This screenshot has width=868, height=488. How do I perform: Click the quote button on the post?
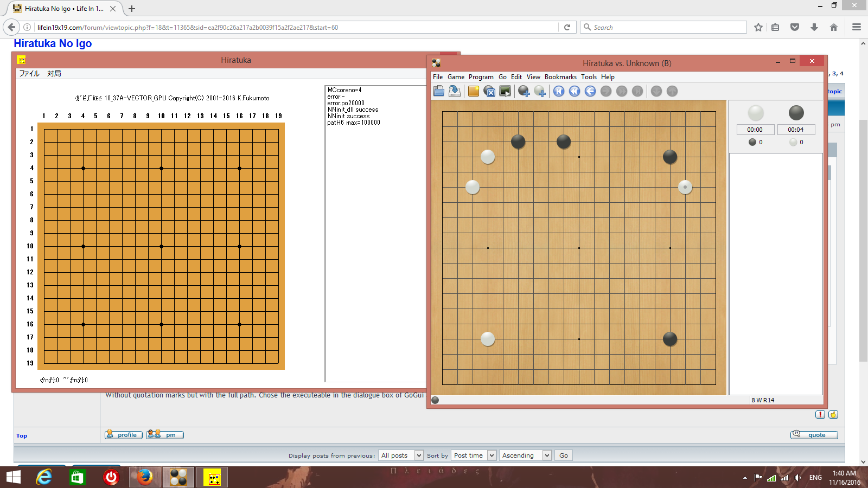[x=814, y=435]
